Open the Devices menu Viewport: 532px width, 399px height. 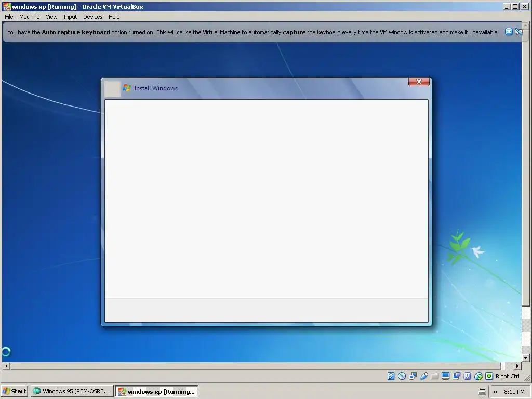click(x=92, y=17)
